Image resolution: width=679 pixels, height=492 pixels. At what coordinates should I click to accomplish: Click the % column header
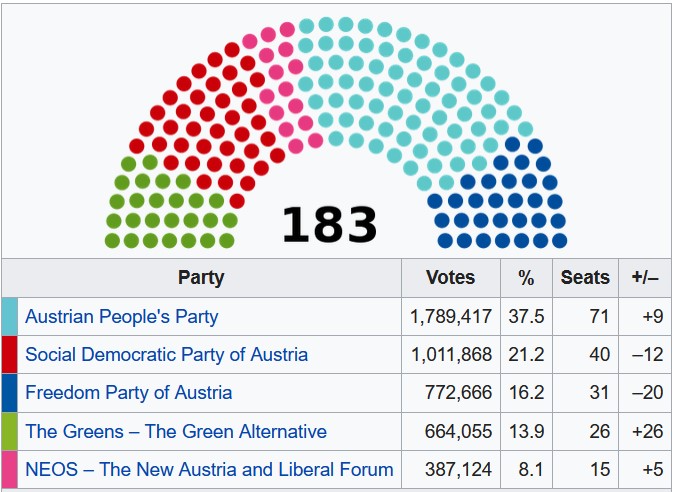click(x=526, y=278)
